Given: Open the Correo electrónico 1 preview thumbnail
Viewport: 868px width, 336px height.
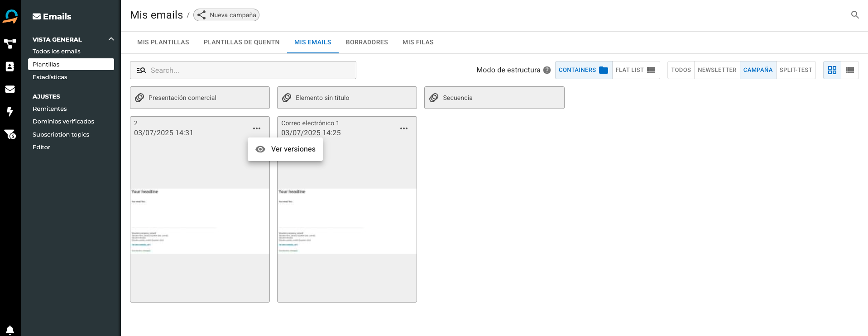Looking at the screenshot, I should (347, 221).
